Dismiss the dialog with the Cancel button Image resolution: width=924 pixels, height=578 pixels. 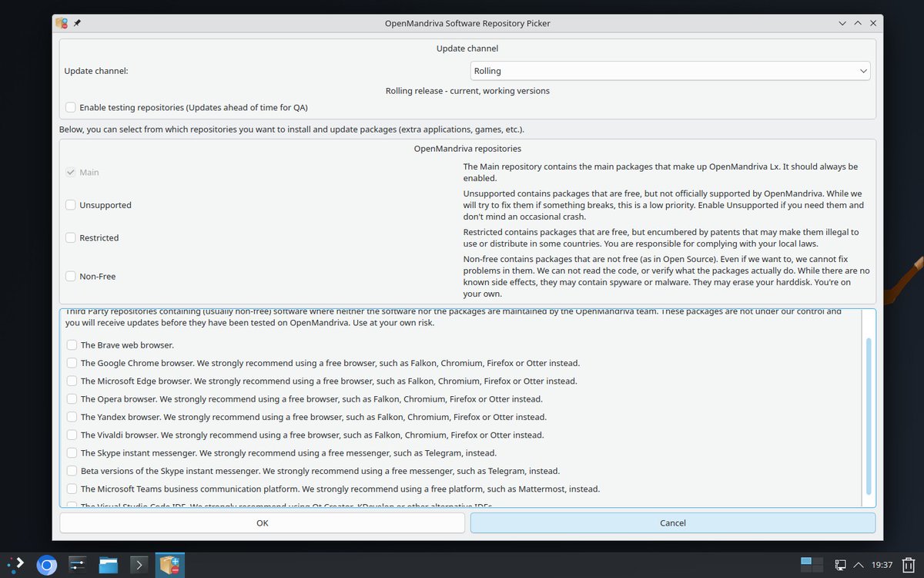point(673,523)
